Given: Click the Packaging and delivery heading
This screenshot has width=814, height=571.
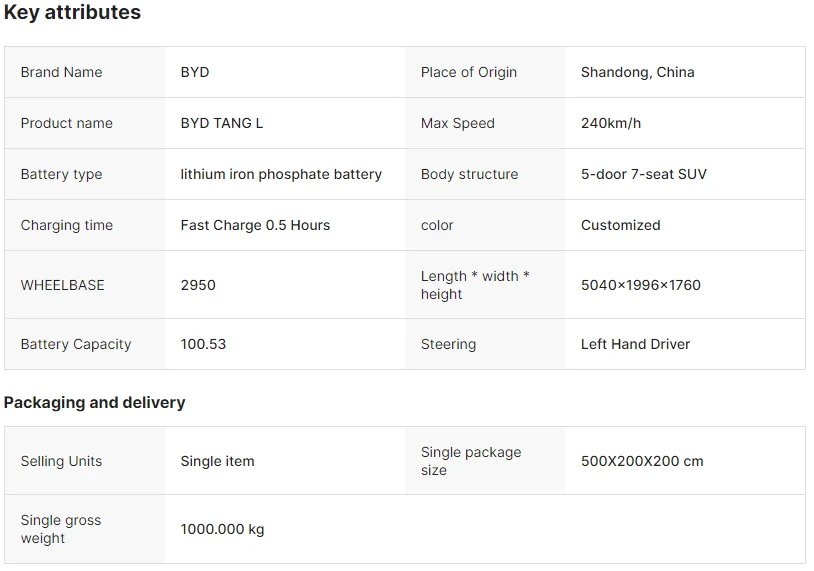Looking at the screenshot, I should (94, 403).
